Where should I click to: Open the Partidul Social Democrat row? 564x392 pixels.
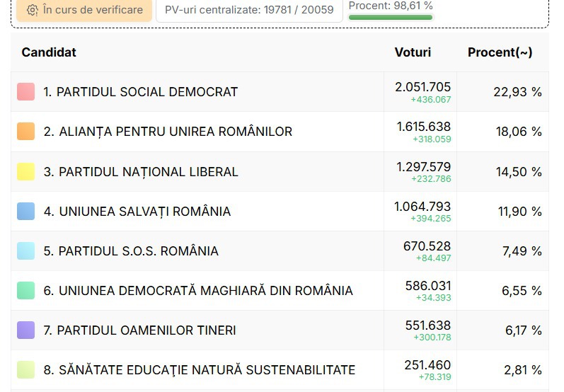[280, 92]
